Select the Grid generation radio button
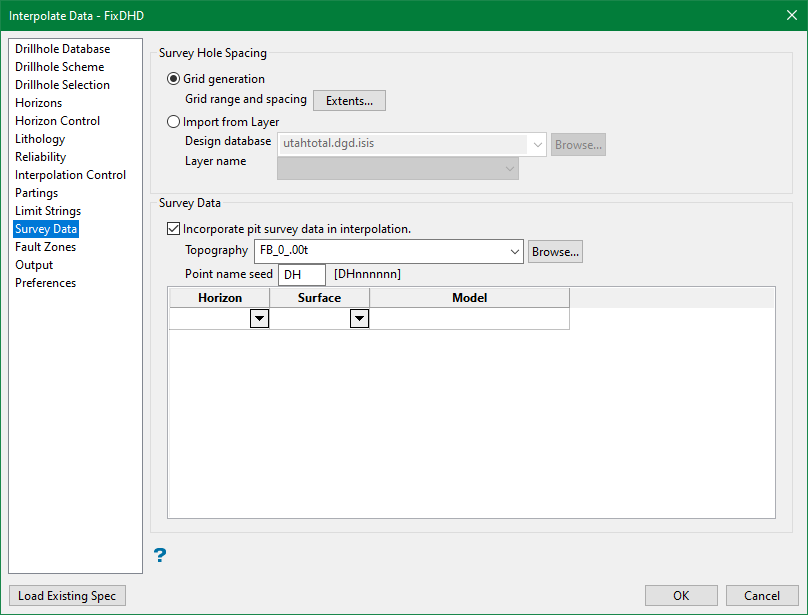The width and height of the screenshot is (808, 615). point(174,79)
